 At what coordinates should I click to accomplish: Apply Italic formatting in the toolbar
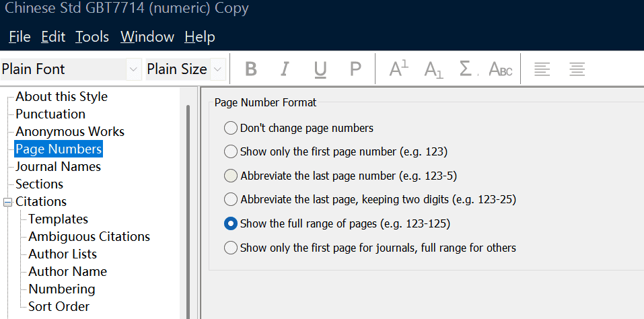click(285, 69)
